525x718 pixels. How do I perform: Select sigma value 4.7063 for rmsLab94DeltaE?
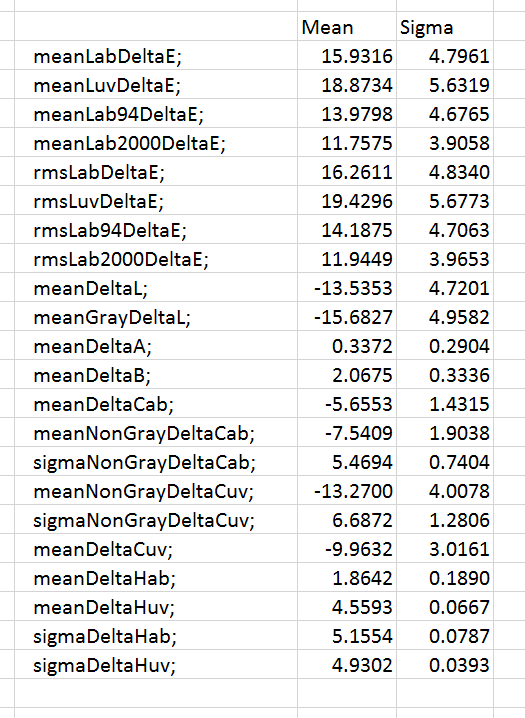coord(444,230)
